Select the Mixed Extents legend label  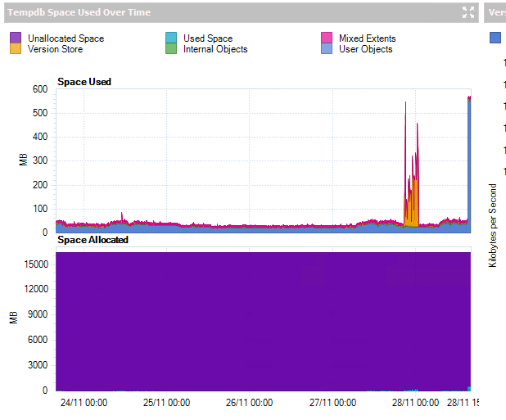click(368, 38)
